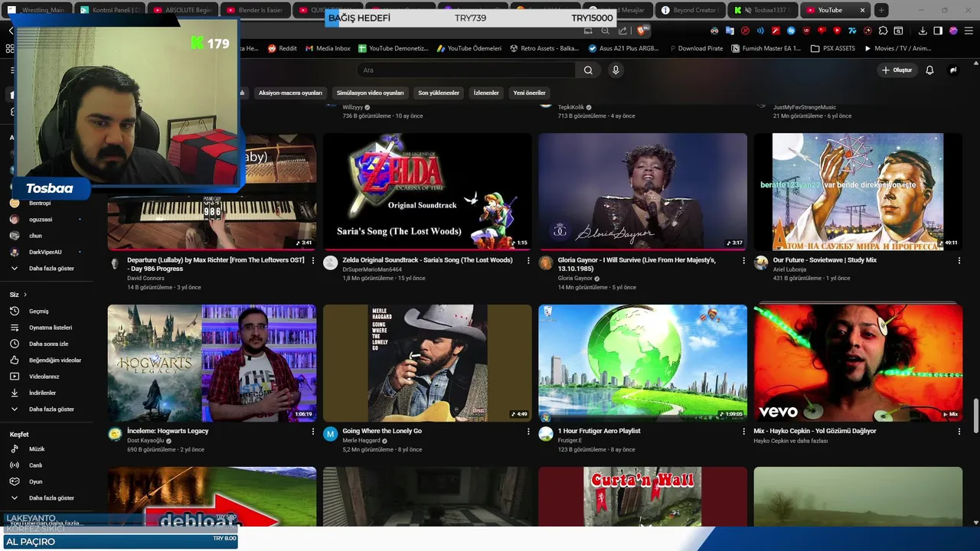Open Canlı under Keşfet

[x=46, y=465]
